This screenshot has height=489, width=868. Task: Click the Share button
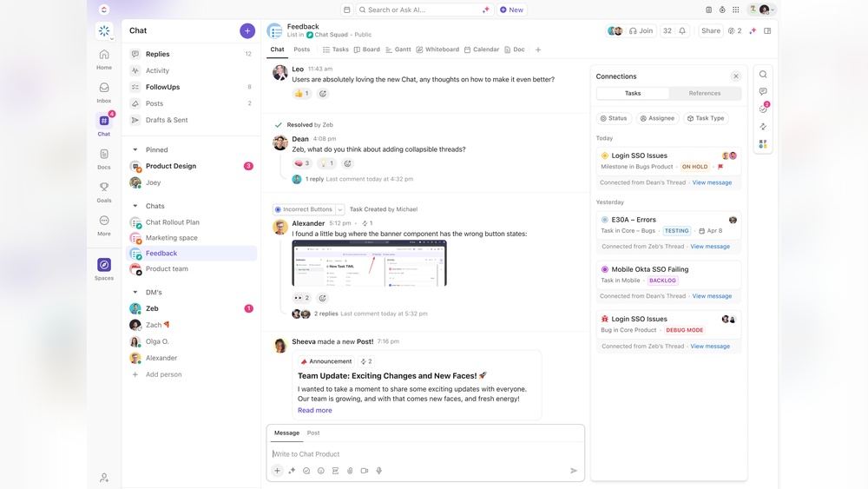[710, 31]
